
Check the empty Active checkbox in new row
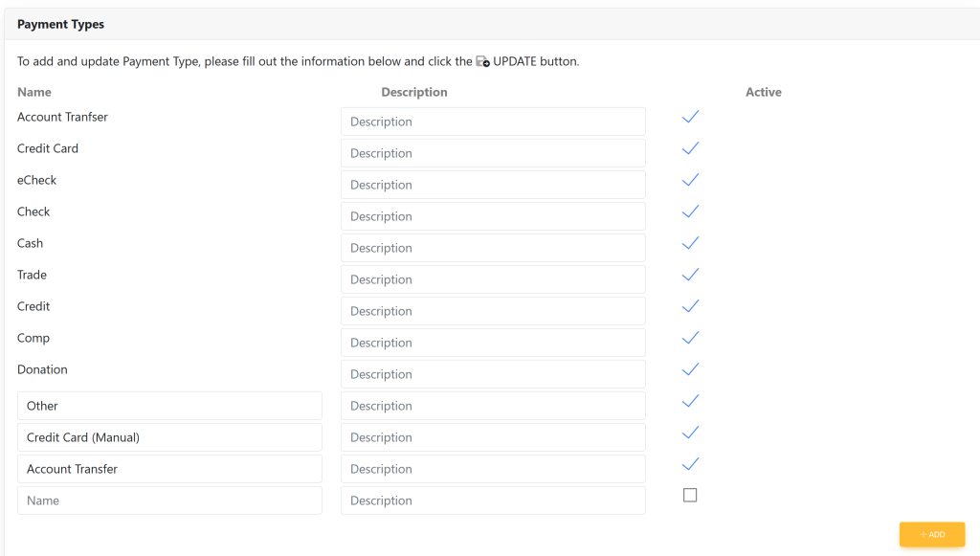coord(690,496)
